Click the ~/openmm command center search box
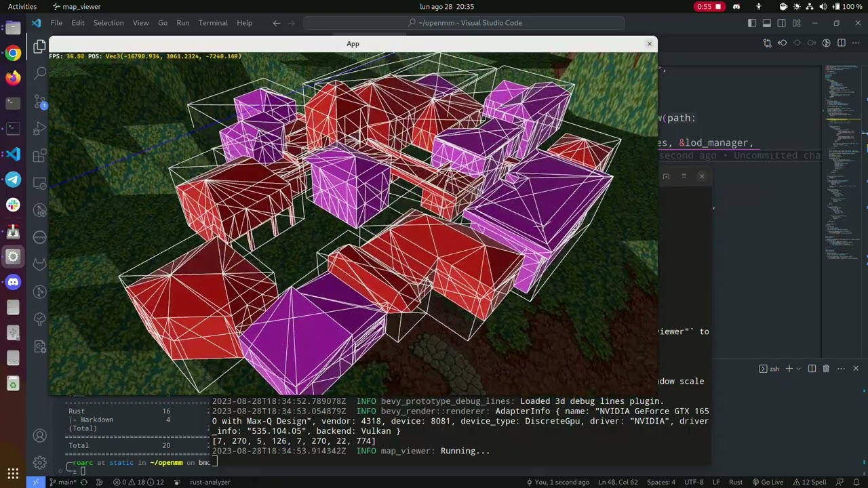Image resolution: width=868 pixels, height=488 pixels. [x=464, y=23]
